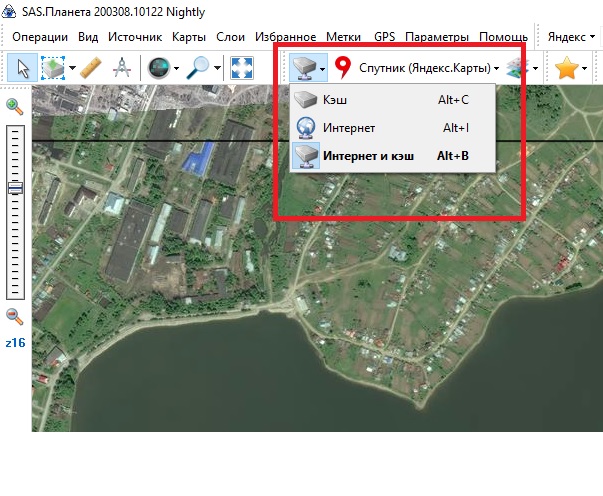Click the compass divider tool icon
Image resolution: width=603 pixels, height=496 pixels.
(122, 68)
